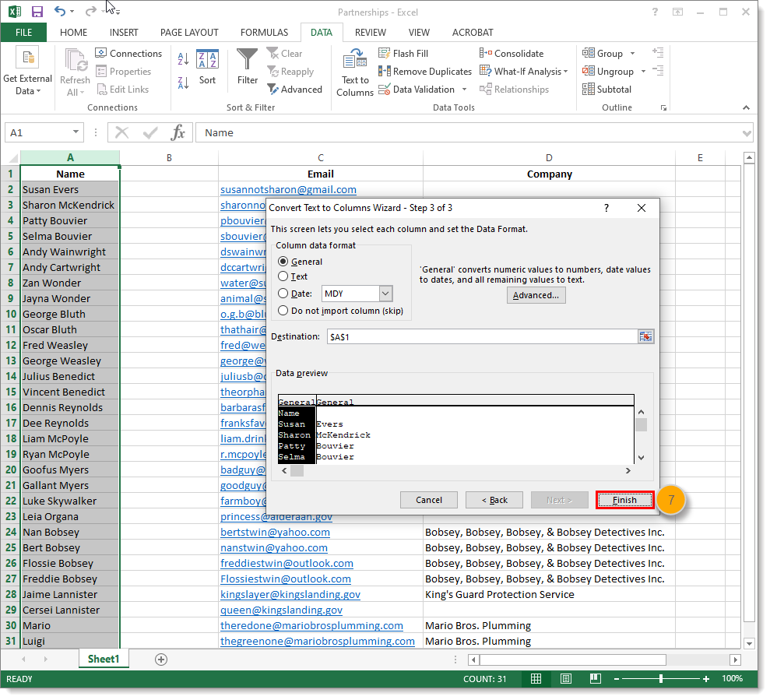Open the Ungroup dropdown arrow
The height and width of the screenshot is (700, 770).
coord(643,72)
